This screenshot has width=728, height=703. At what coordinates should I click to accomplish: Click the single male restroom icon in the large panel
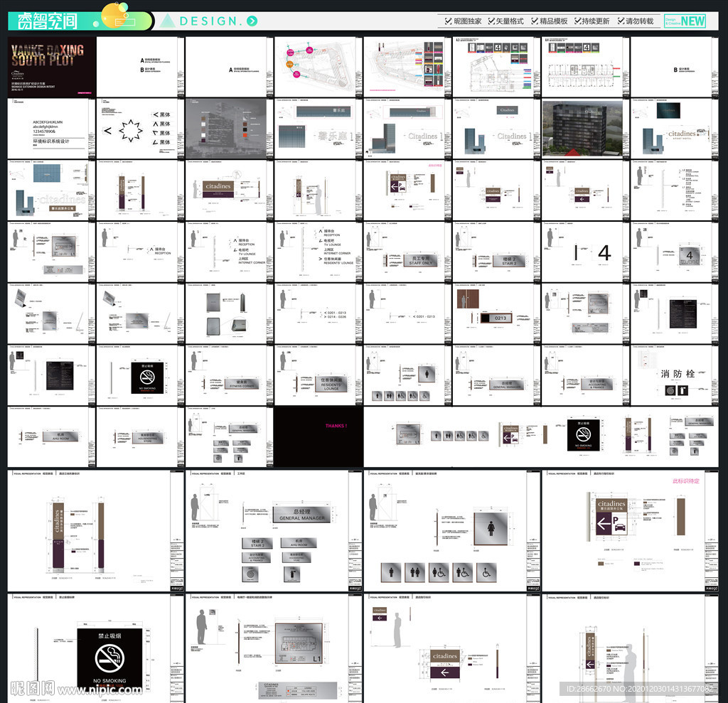tap(392, 572)
